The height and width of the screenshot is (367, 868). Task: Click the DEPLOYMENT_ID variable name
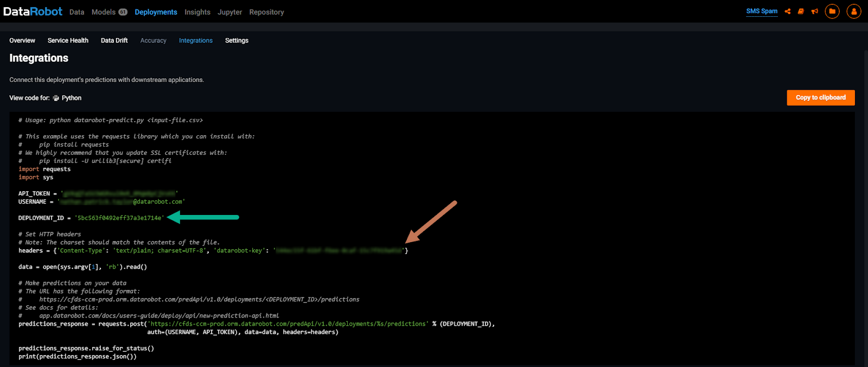(x=41, y=218)
